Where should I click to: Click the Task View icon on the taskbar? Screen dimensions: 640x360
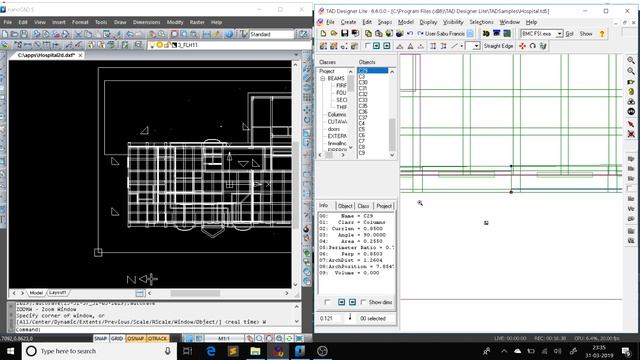click(x=187, y=351)
